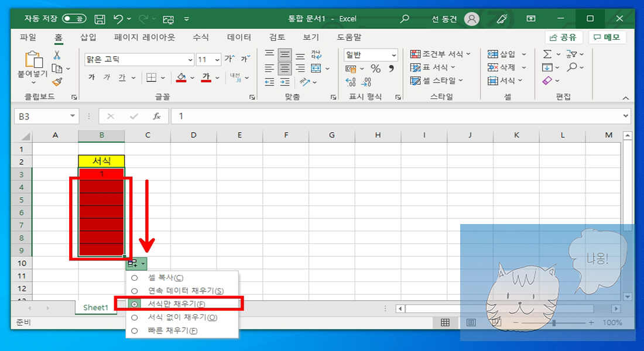Open 표 서식 (Format as Table) menu
Image resolution: width=644 pixels, height=351 pixels.
(x=433, y=67)
